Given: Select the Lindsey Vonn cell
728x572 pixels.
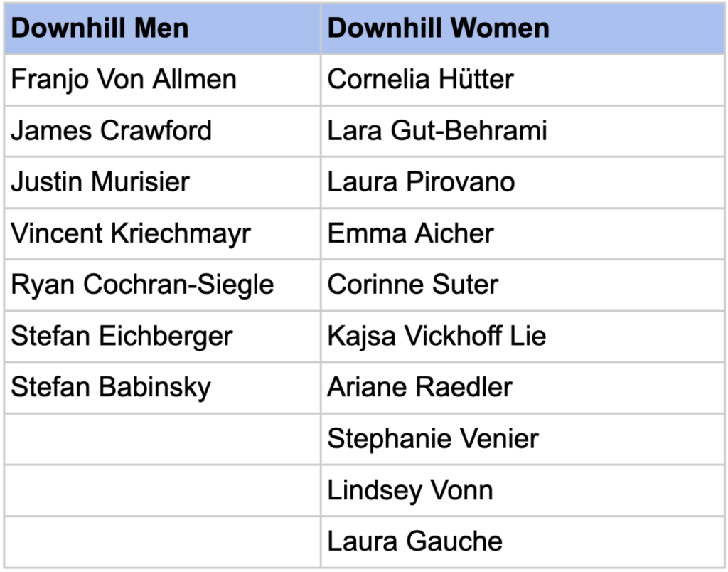Looking at the screenshot, I should (x=409, y=490).
